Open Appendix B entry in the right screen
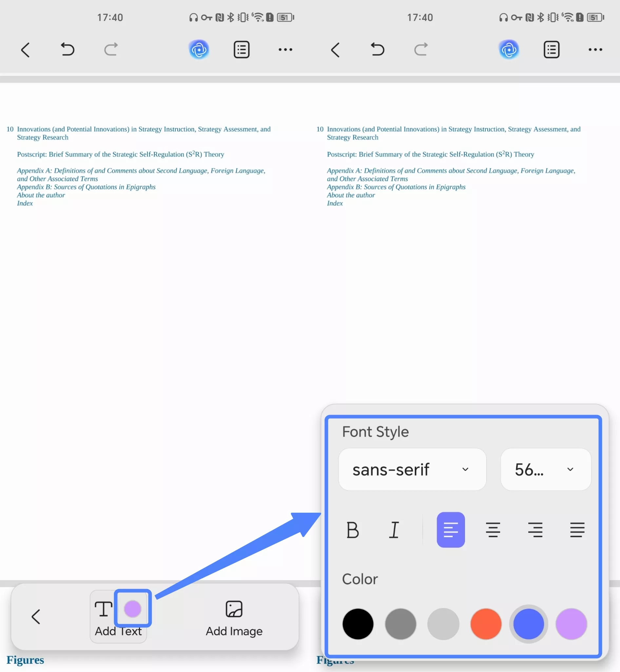Viewport: 620px width, 672px height. tap(396, 187)
